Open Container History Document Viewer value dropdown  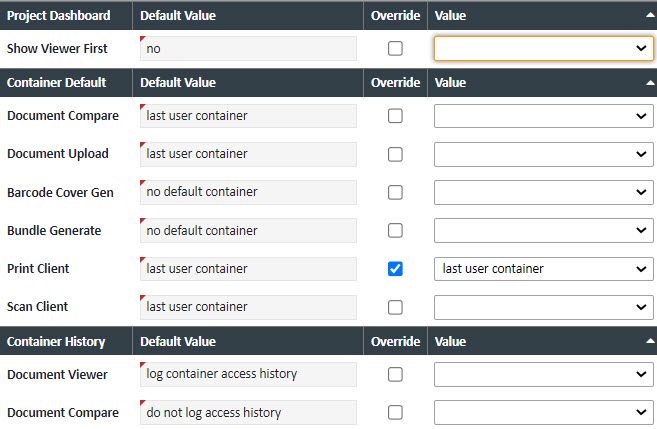coord(543,374)
